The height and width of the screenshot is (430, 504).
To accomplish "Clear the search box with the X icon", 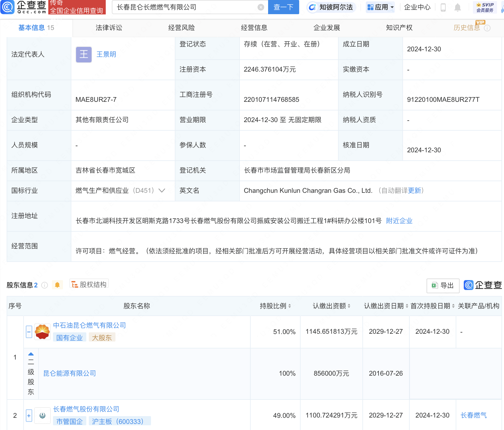I will coord(261,7).
